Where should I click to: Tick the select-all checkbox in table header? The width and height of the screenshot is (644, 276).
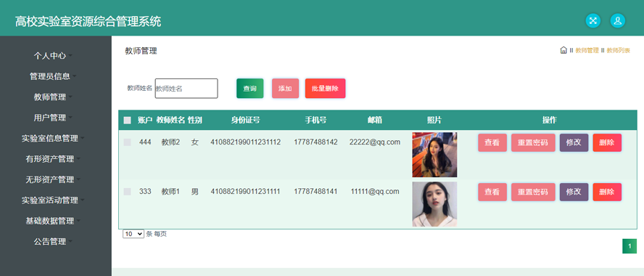pyautogui.click(x=128, y=121)
